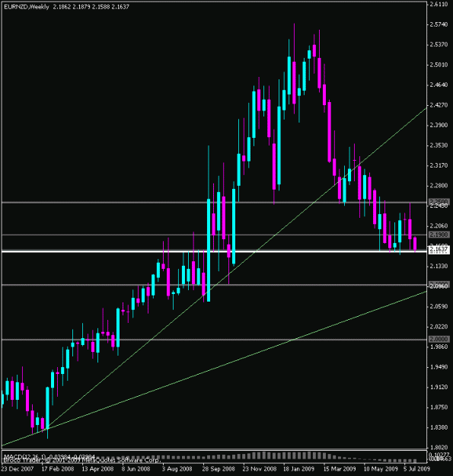The width and height of the screenshot is (453, 476).
Task: Click the 18 Jan 2009 date label
Action: (299, 468)
